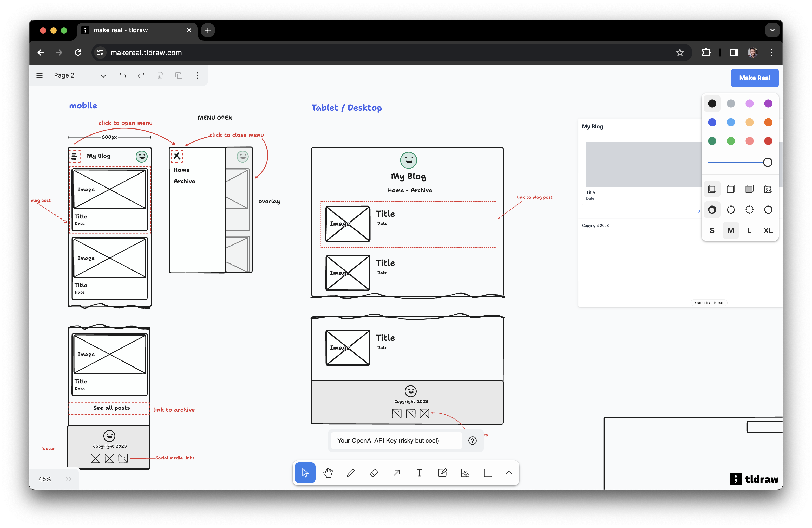Image resolution: width=812 pixels, height=528 pixels.
Task: Select the Note tool
Action: click(x=442, y=473)
